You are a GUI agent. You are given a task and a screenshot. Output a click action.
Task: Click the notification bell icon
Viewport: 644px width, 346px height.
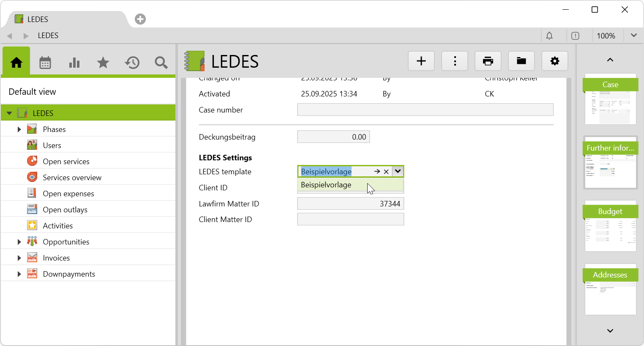[549, 36]
